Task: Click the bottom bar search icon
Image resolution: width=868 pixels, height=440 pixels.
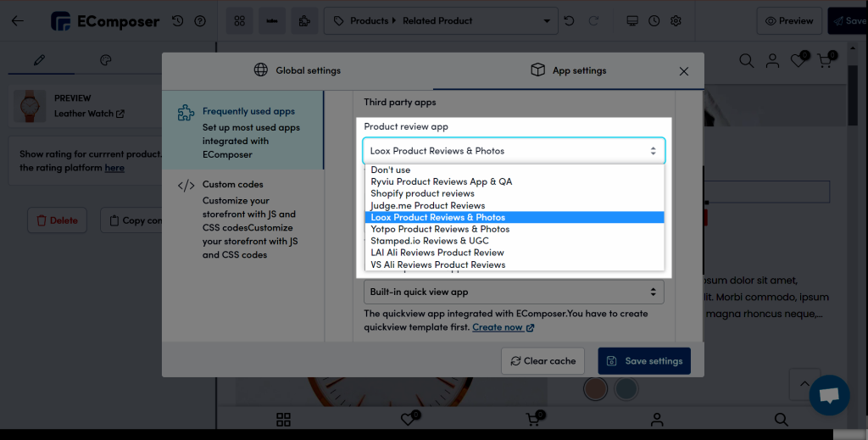Action: click(x=781, y=420)
